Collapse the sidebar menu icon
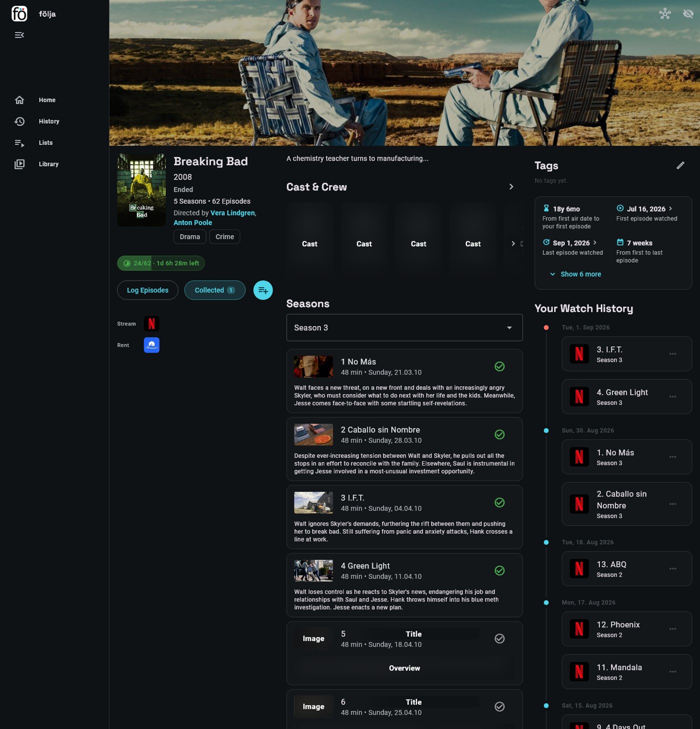Viewport: 700px width, 729px height. (x=19, y=35)
